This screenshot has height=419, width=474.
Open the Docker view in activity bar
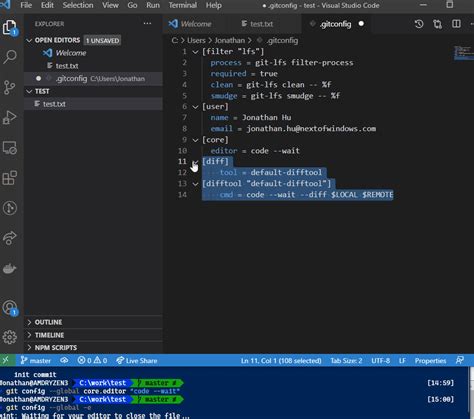[x=10, y=268]
